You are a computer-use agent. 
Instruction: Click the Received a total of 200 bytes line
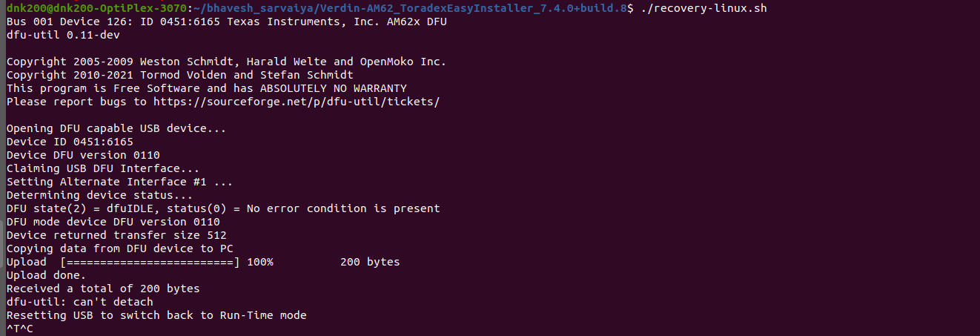coord(103,289)
